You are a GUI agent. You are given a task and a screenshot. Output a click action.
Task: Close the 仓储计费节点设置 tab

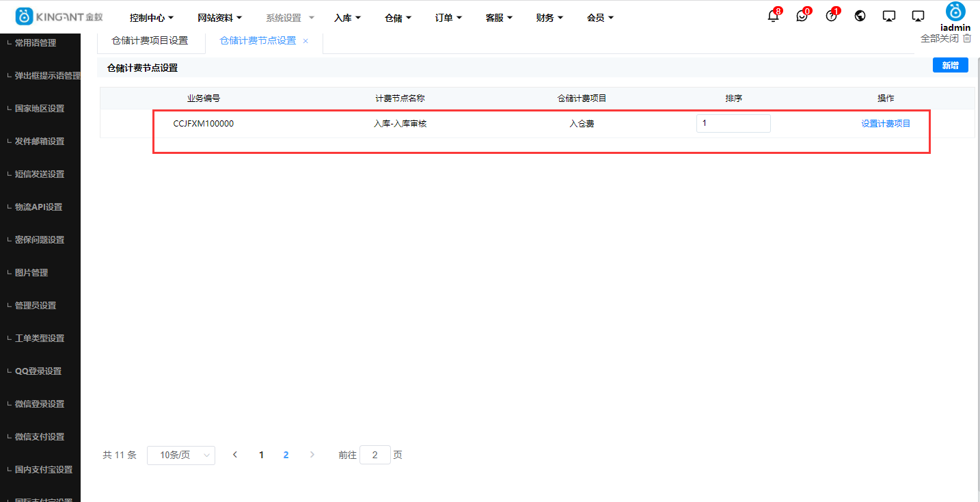(x=305, y=41)
